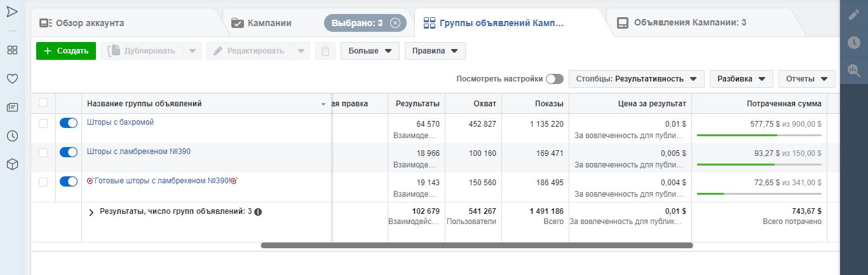Open the Дублировать dropdown arrow
This screenshot has width=868, height=275.
coord(193,51)
